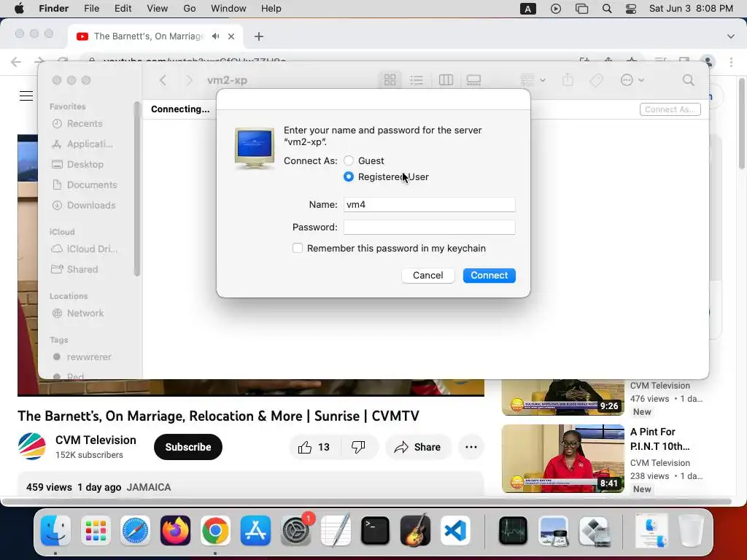Open Recents in Finder sidebar
Image resolution: width=747 pixels, height=560 pixels.
click(x=85, y=124)
